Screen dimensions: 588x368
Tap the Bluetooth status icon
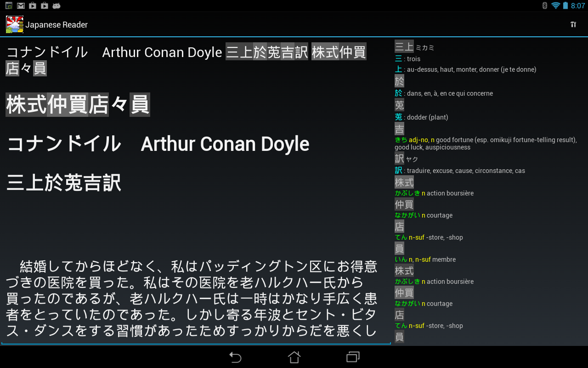point(545,6)
